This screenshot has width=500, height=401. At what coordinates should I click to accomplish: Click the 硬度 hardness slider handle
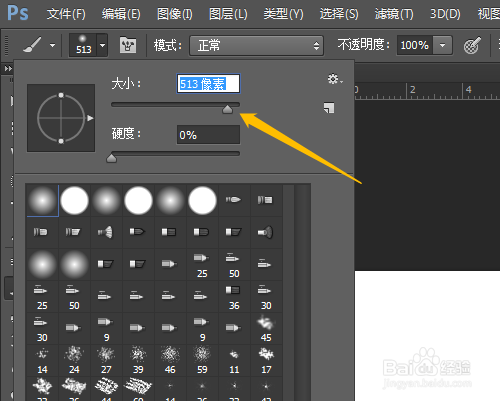(111, 158)
